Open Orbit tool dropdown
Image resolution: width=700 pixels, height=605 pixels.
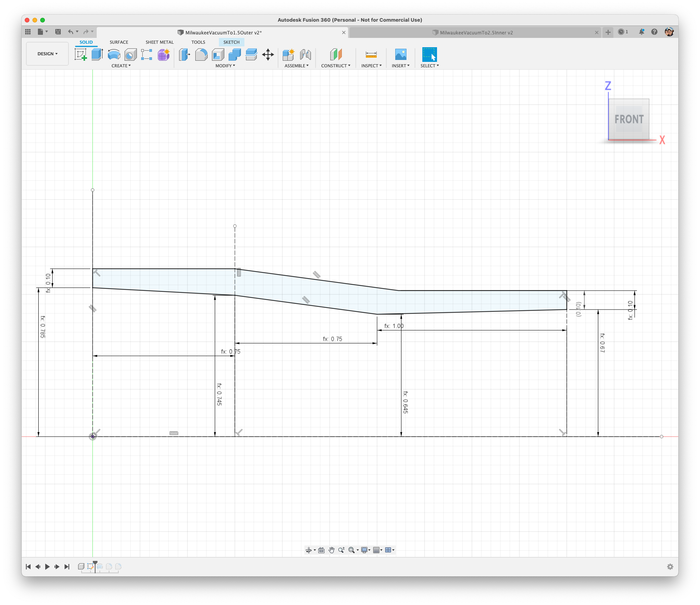(x=310, y=550)
